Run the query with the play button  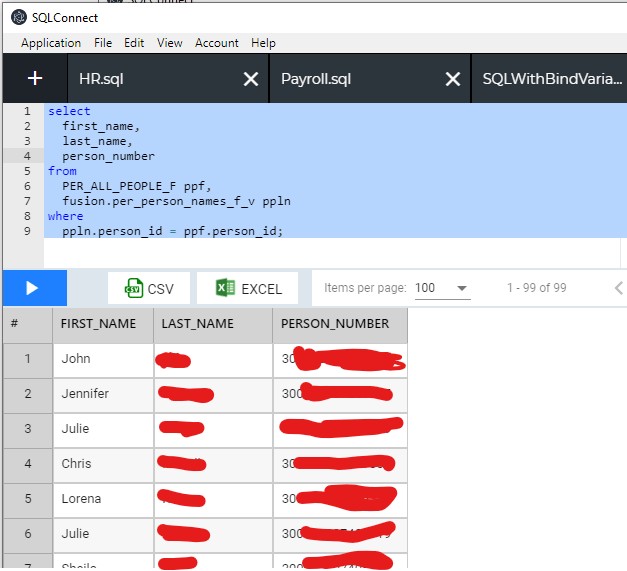[34, 288]
